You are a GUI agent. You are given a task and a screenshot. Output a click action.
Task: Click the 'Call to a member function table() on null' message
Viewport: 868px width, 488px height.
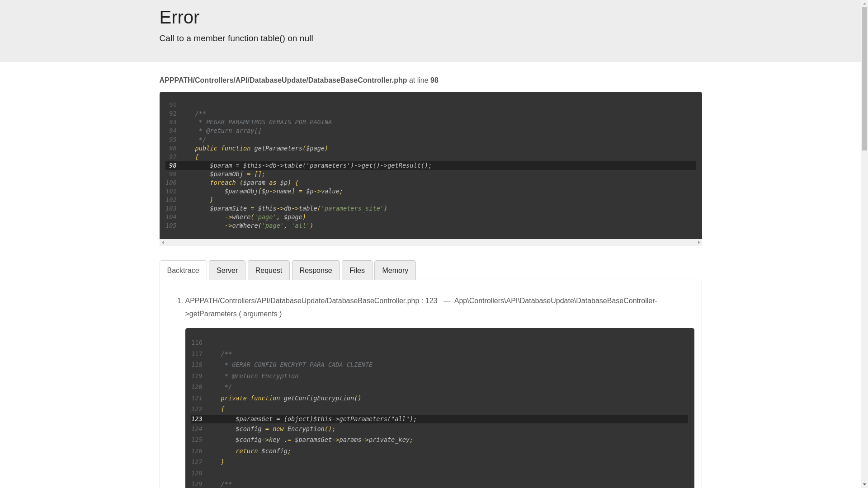(236, 38)
